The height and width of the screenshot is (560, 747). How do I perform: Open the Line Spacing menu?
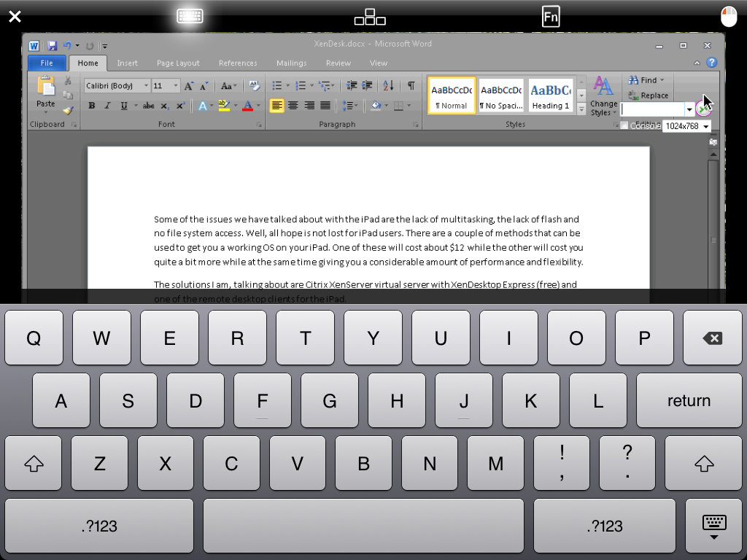[x=349, y=106]
